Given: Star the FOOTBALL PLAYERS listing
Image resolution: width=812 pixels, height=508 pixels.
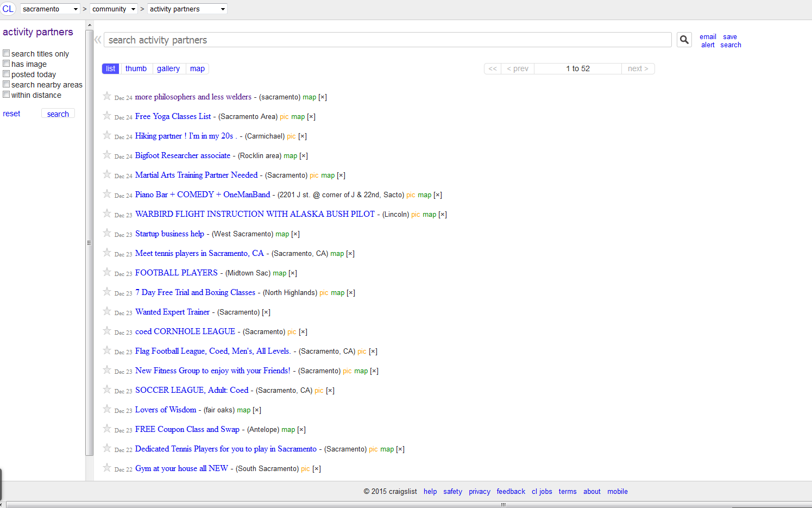Looking at the screenshot, I should coord(107,272).
